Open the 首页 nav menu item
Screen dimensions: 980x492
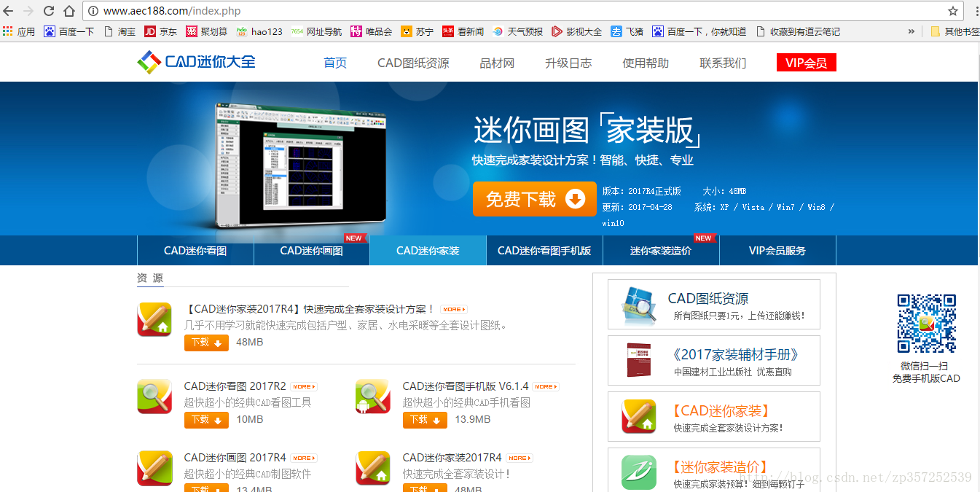tap(335, 63)
